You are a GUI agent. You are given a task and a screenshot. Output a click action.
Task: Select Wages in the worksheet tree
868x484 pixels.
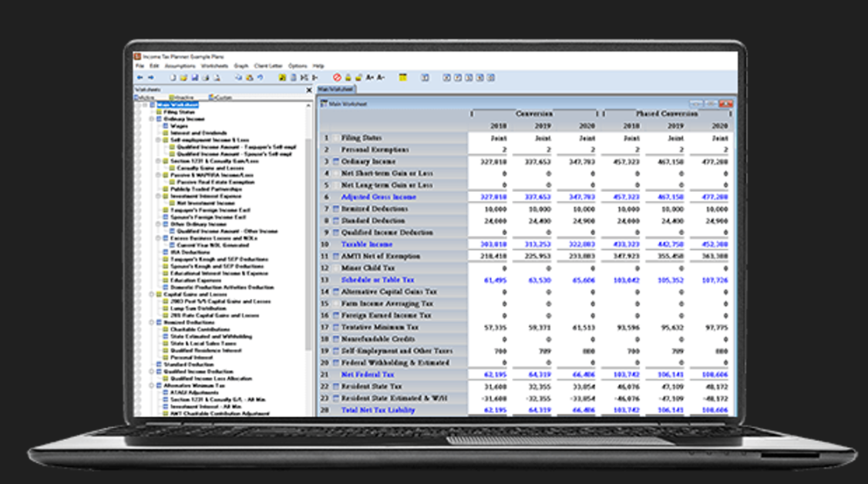tap(179, 126)
